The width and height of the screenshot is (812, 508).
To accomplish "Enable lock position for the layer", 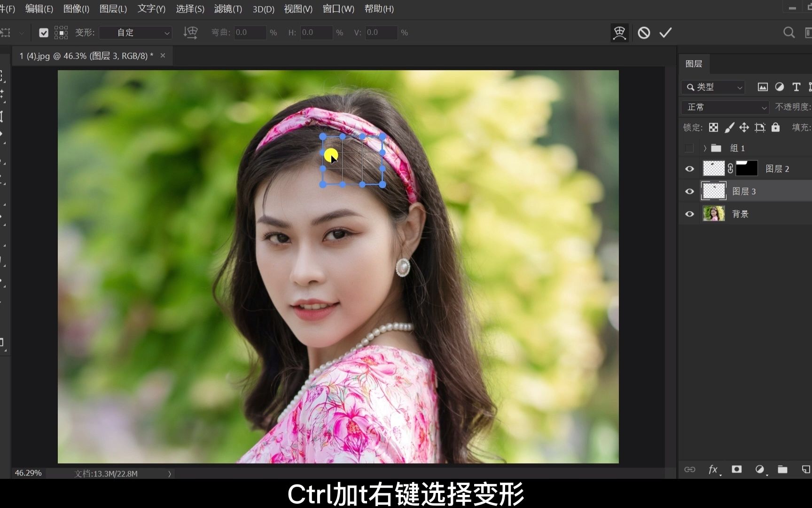I will tap(744, 127).
